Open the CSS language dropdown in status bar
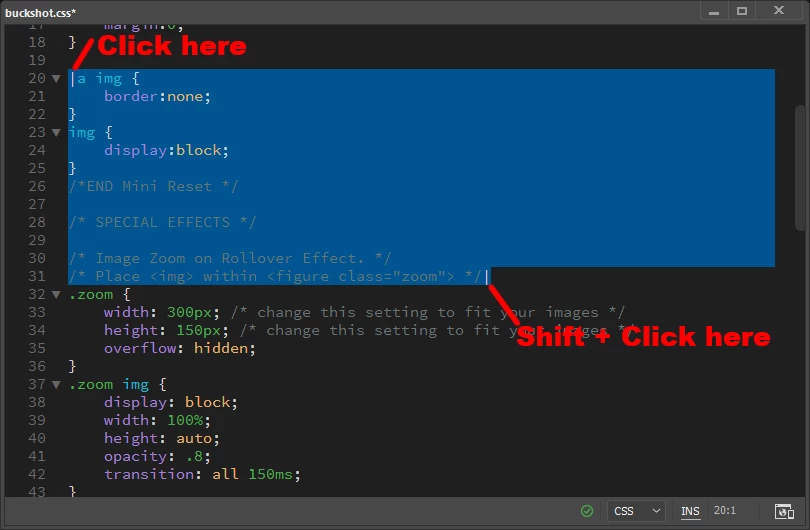This screenshot has height=530, width=810. point(636,511)
